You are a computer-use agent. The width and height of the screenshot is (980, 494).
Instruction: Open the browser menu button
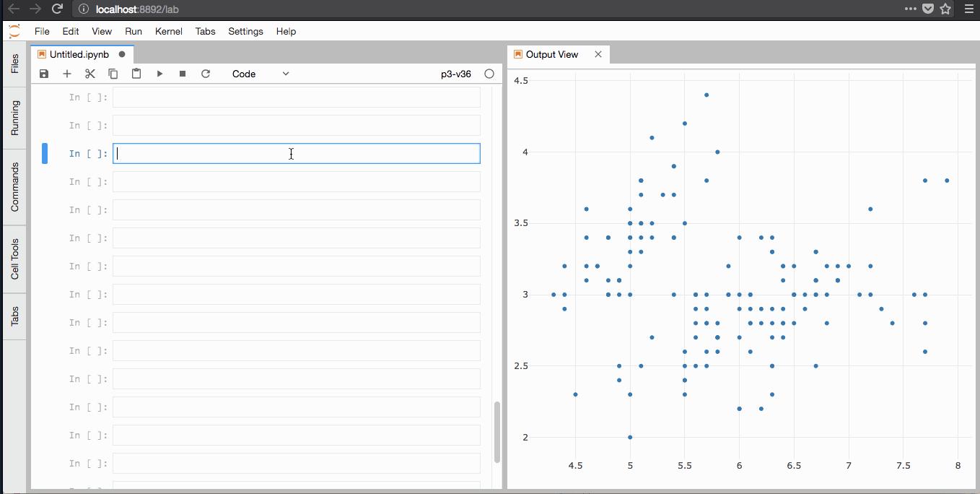coord(969,9)
